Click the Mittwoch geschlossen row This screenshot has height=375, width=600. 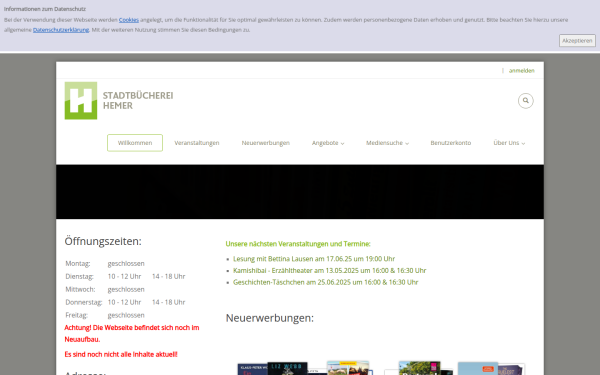[105, 289]
